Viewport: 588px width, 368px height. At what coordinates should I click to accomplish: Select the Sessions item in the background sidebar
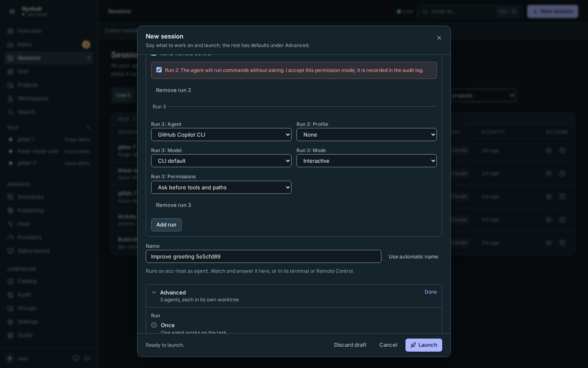point(49,58)
